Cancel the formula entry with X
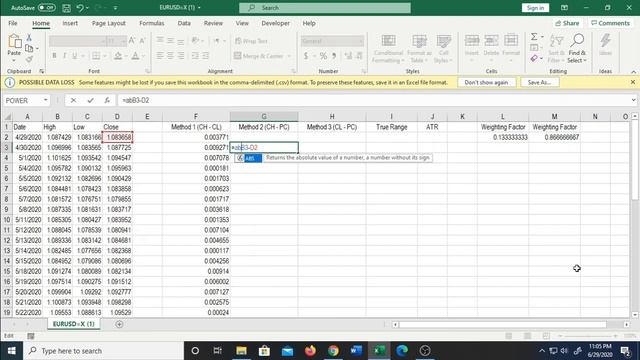Viewport: 640px width, 360px height. [73, 100]
